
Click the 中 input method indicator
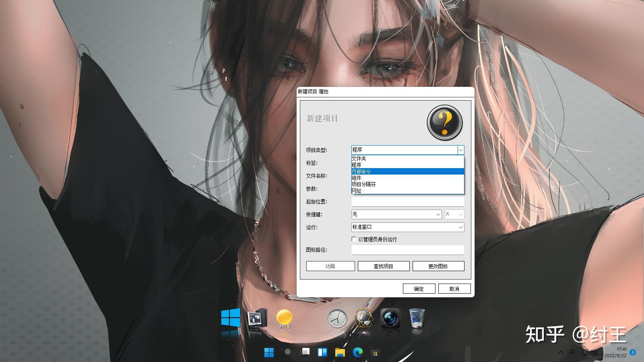[x=572, y=352]
